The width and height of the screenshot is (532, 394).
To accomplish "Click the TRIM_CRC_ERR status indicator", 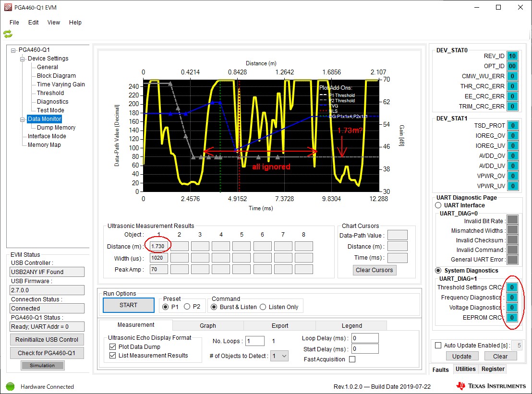I will pos(512,107).
